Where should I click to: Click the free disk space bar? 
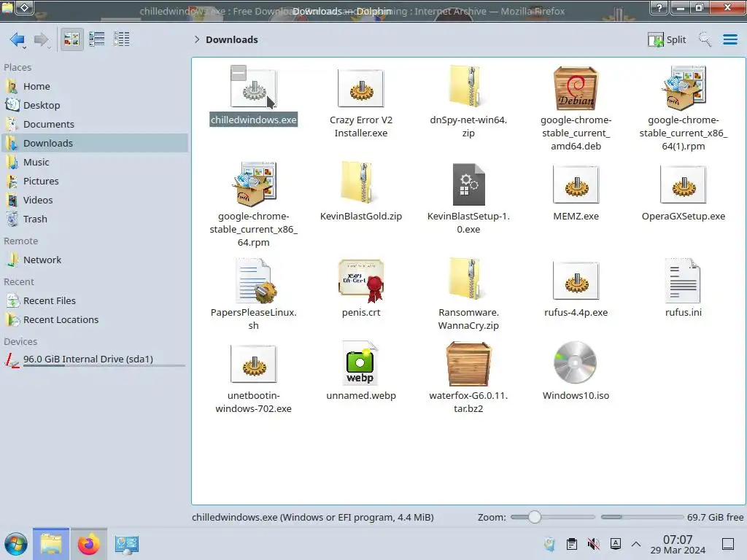642,517
